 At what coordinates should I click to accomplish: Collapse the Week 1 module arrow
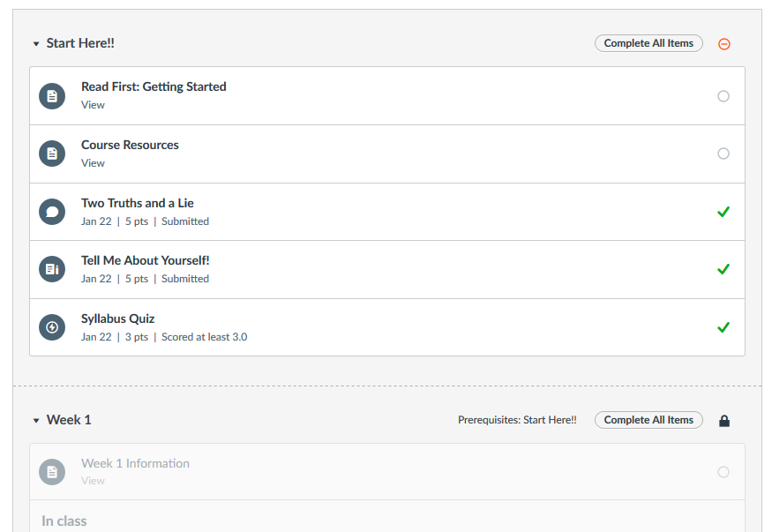(36, 421)
